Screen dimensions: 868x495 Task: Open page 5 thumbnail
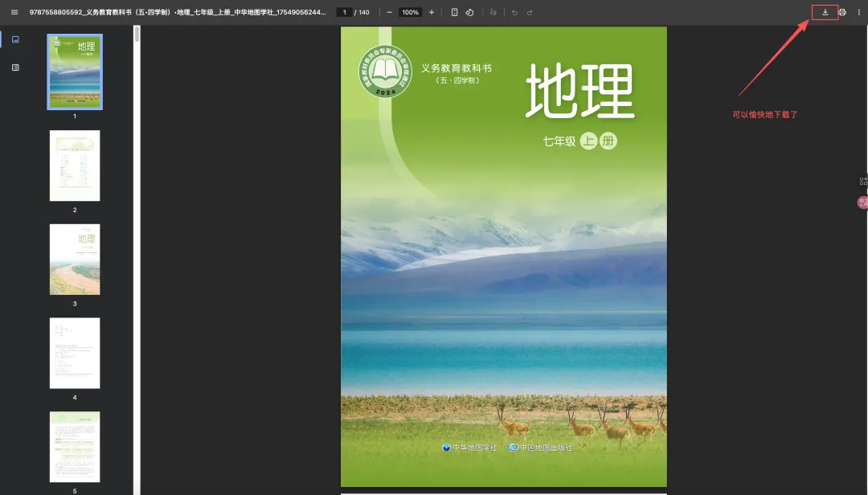75,447
